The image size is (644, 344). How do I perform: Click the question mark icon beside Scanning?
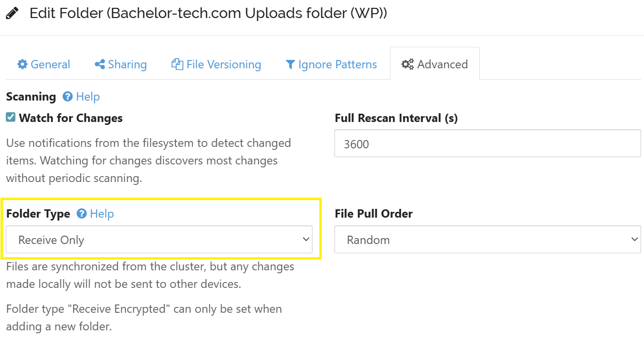68,97
